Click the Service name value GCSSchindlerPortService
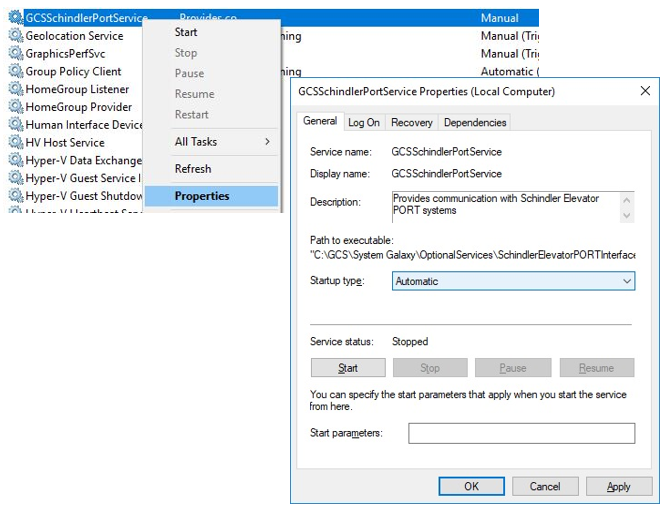The width and height of the screenshot is (663, 507). (446, 152)
